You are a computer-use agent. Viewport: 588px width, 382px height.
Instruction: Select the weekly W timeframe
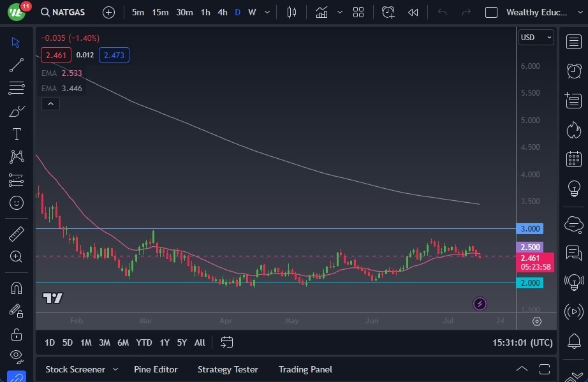coord(252,12)
